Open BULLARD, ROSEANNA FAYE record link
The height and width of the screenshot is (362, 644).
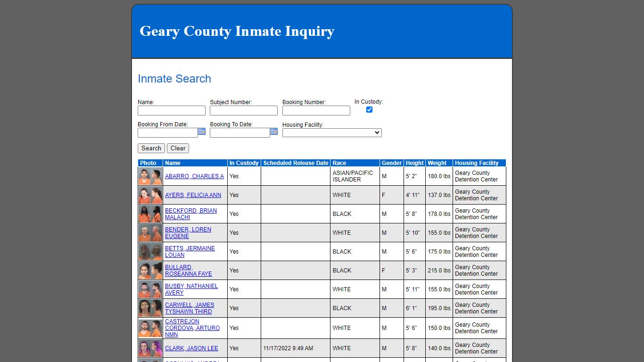pos(189,271)
